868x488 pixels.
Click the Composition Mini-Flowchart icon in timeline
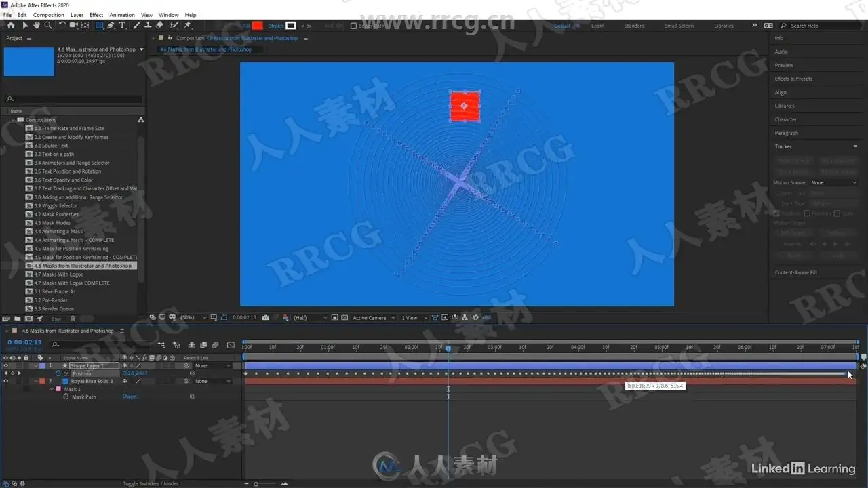(x=162, y=345)
